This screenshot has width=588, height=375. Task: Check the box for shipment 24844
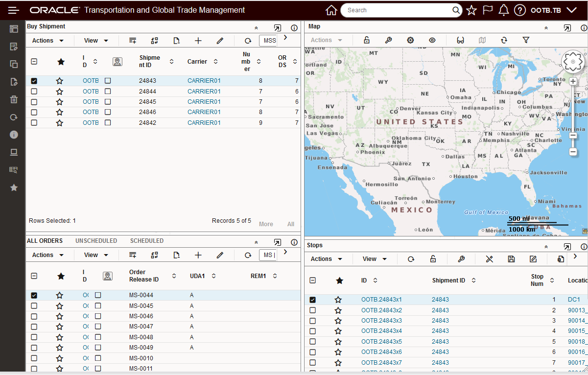tap(34, 92)
